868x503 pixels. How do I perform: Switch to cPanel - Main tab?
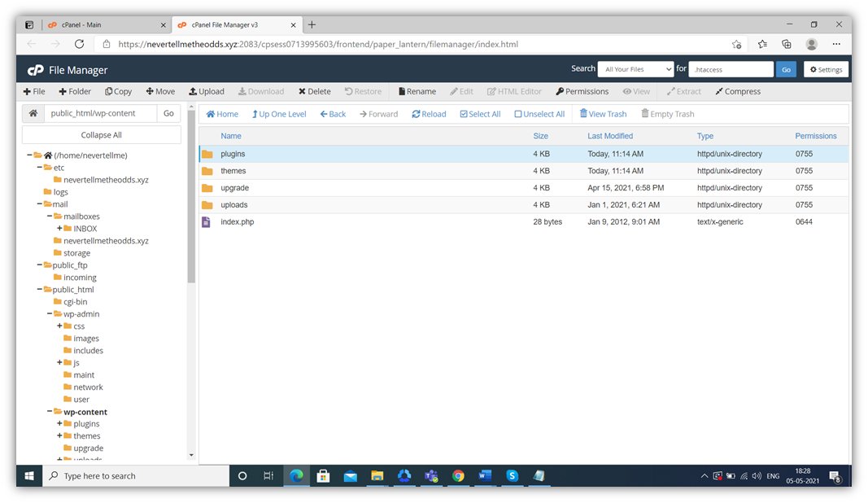click(x=105, y=25)
